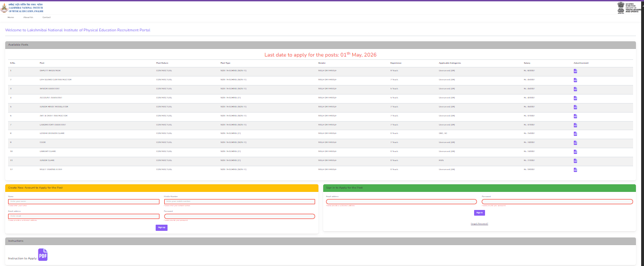644x266 pixels.
Task: Focus the Name field in Create Account
Action: coord(84,201)
